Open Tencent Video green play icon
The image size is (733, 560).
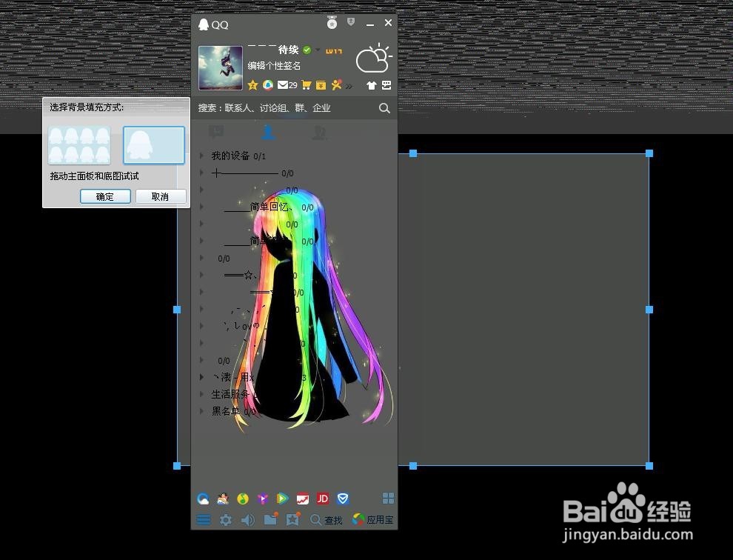[282, 499]
